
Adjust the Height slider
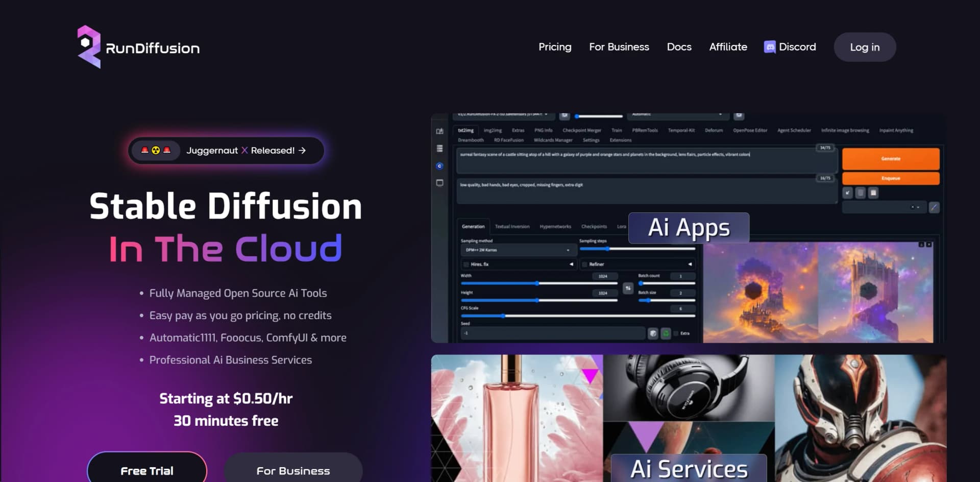(x=539, y=300)
